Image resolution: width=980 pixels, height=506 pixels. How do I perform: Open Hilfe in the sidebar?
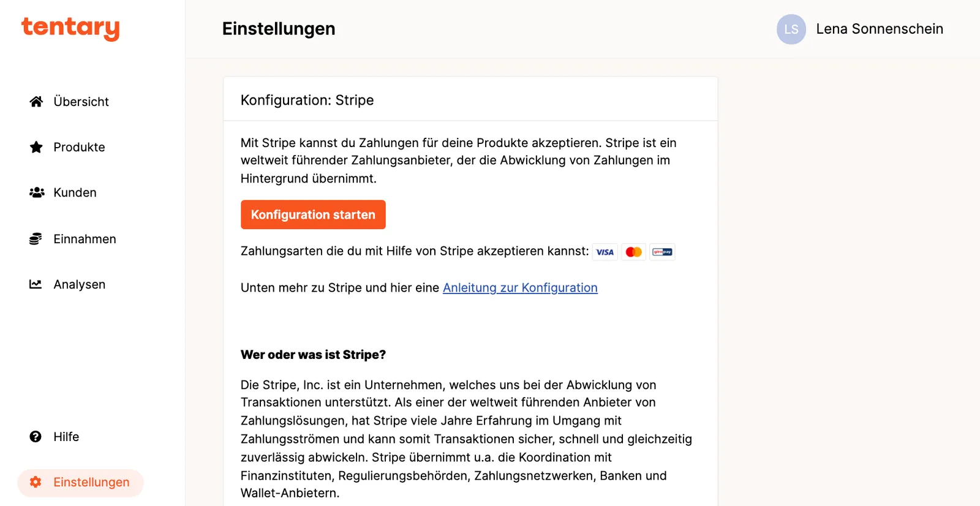66,437
